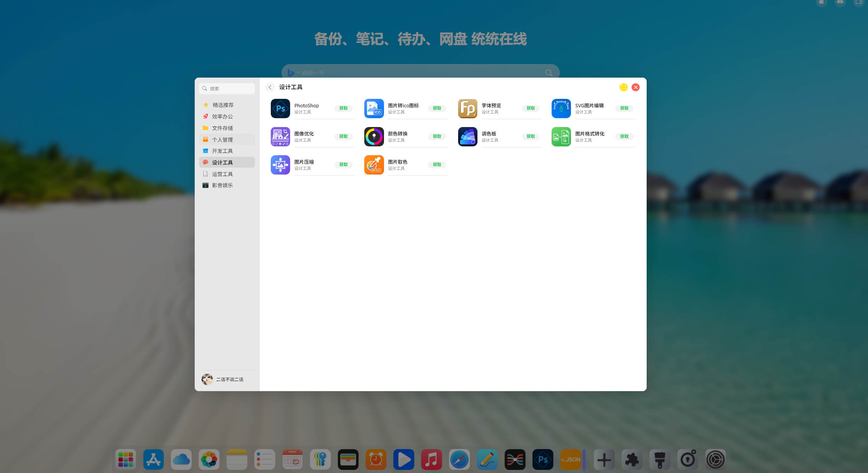The image size is (868, 473).
Task: Click 获取 for 图片压缩
Action: [x=343, y=165]
